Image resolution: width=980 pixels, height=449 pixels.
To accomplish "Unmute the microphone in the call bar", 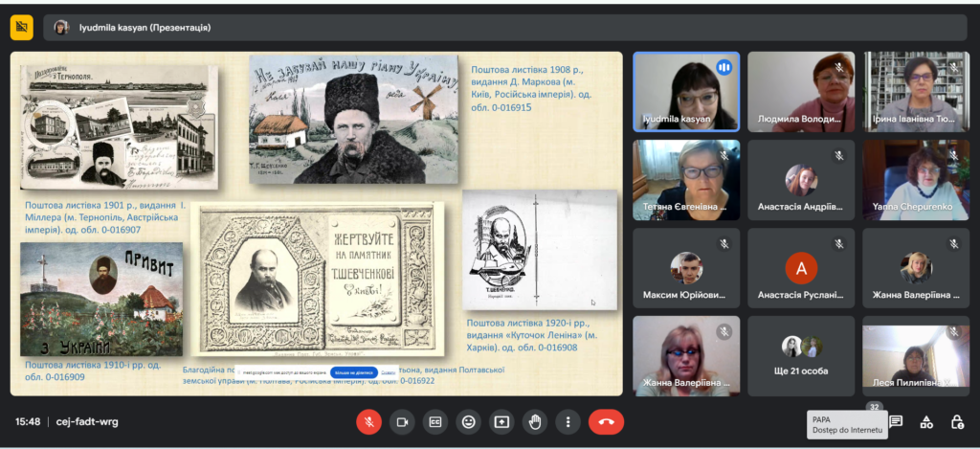I will point(369,421).
